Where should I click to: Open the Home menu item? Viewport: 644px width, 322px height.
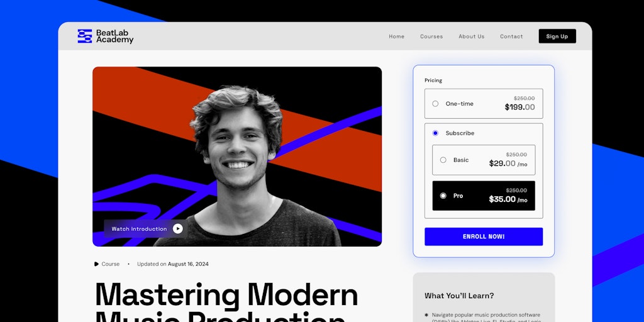[x=397, y=36]
